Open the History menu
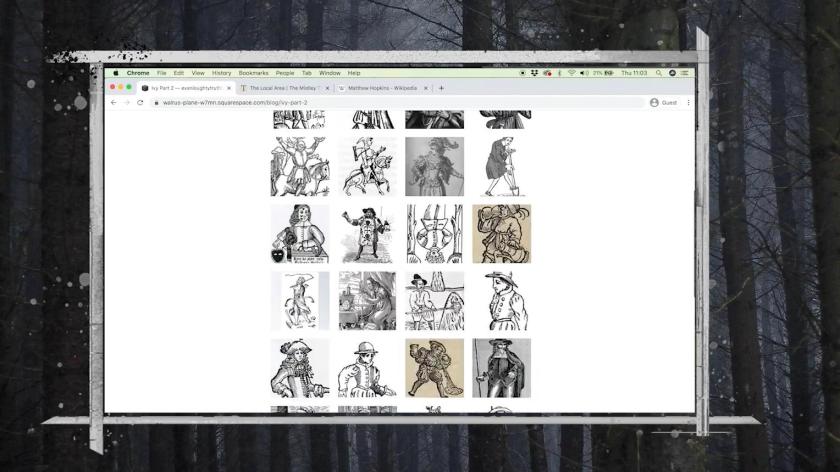 coord(221,73)
